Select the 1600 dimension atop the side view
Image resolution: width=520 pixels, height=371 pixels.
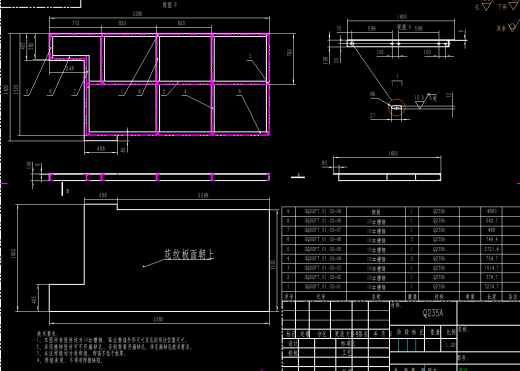tap(402, 17)
